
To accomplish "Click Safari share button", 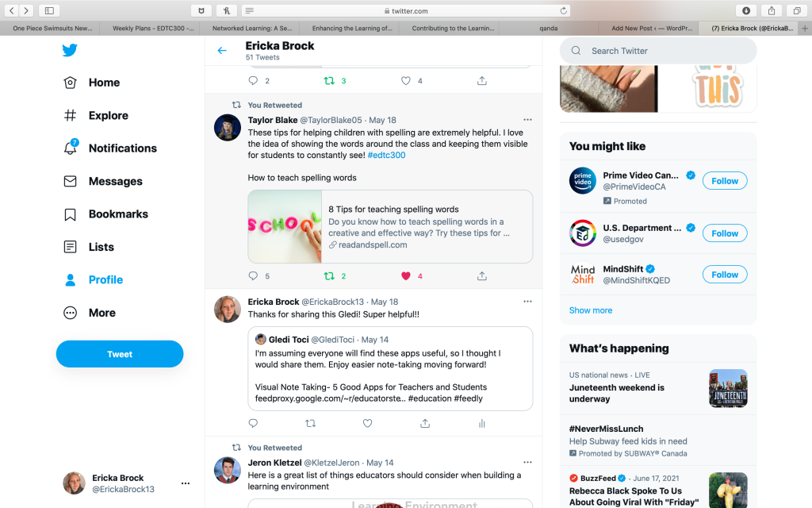I will coord(772,10).
